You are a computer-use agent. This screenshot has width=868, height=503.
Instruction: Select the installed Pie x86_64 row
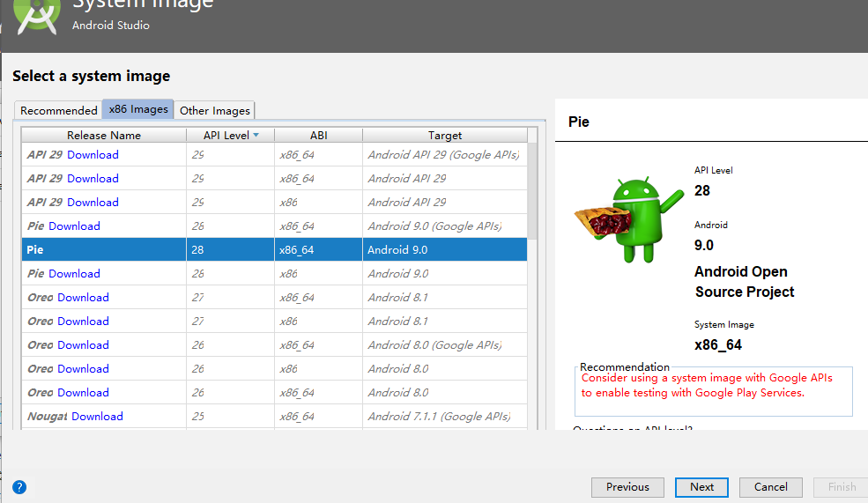coord(275,249)
